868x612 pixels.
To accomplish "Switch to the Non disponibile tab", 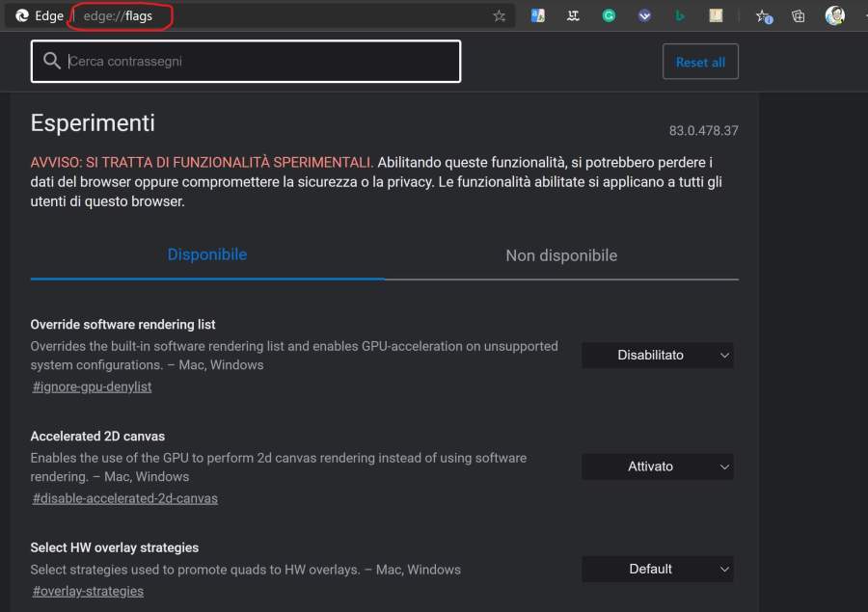I will pos(561,255).
